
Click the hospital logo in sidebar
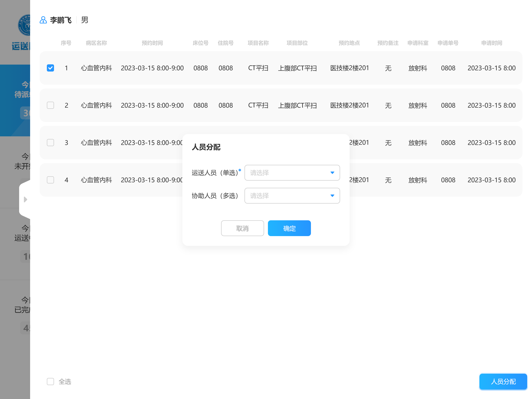click(x=24, y=25)
